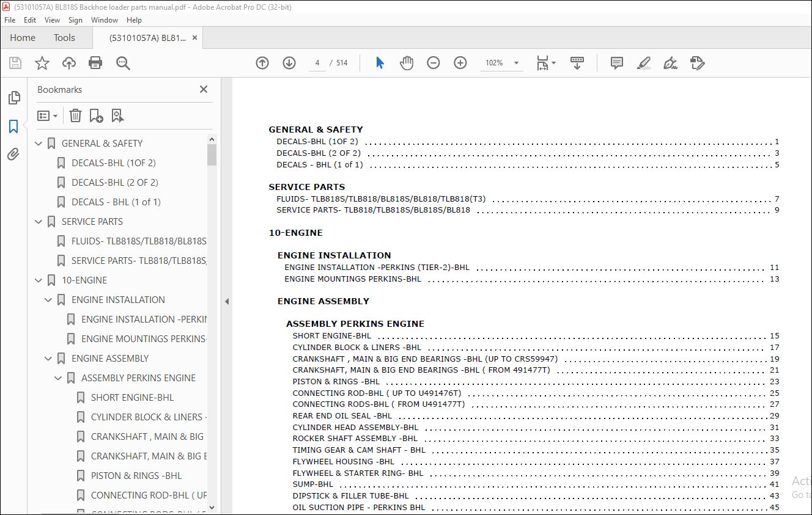Select SHORT ENGINE-BHL bookmark
The width and height of the screenshot is (812, 515).
133,398
